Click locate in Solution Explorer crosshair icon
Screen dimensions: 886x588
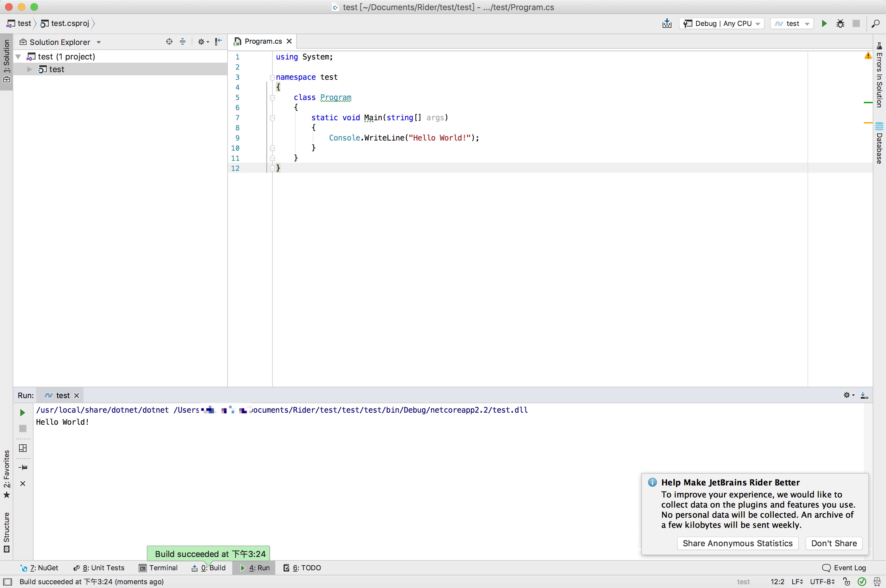[x=169, y=42]
